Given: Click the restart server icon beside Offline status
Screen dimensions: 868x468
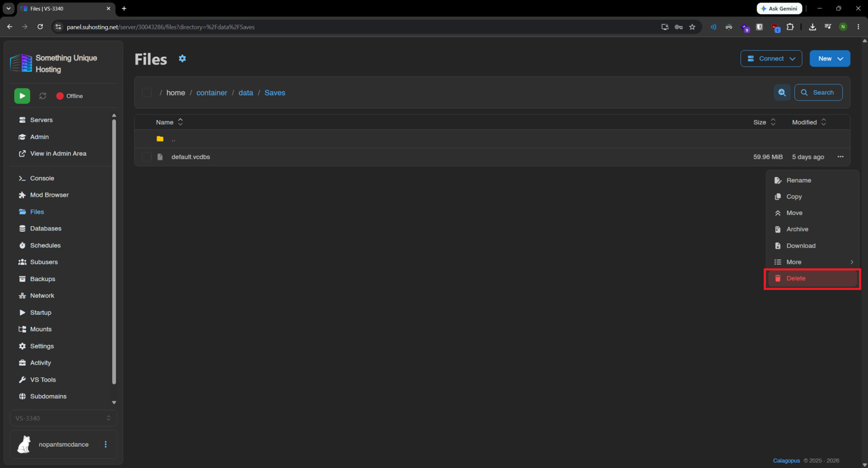Looking at the screenshot, I should 43,96.
